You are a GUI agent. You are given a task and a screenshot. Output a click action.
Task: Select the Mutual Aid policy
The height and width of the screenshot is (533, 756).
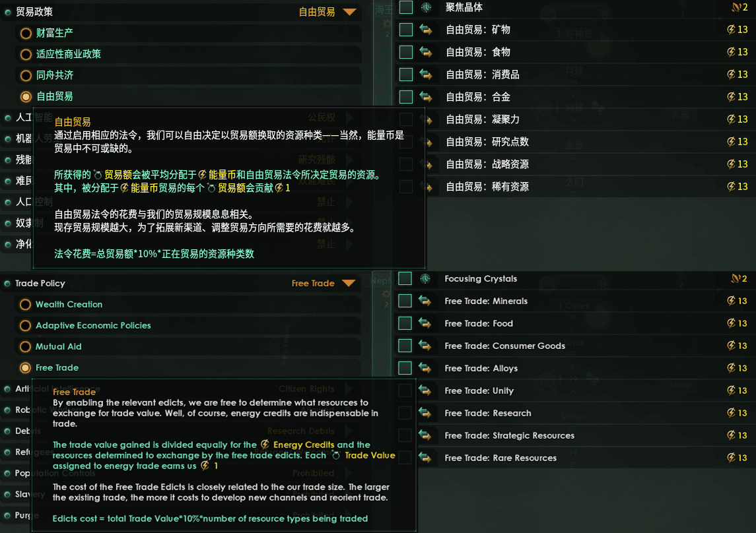tap(25, 347)
